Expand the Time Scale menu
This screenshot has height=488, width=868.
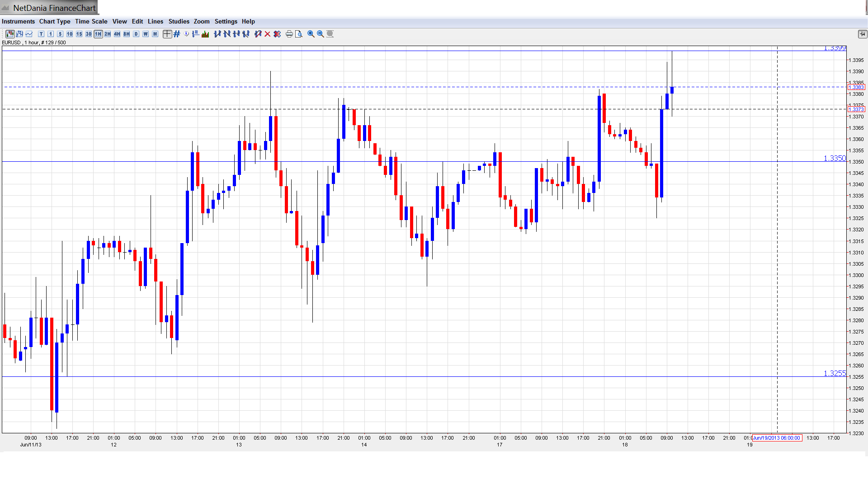click(x=91, y=21)
